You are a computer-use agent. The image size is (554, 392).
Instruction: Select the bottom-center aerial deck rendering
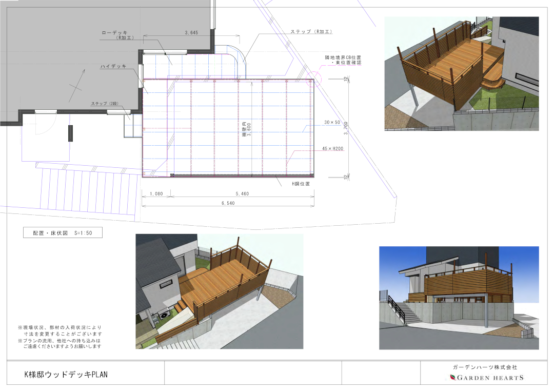click(219, 291)
